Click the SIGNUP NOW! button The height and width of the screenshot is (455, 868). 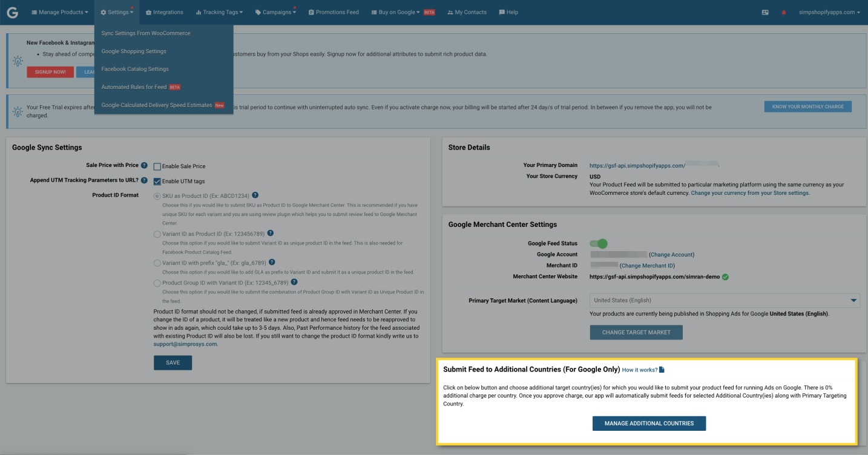50,72
